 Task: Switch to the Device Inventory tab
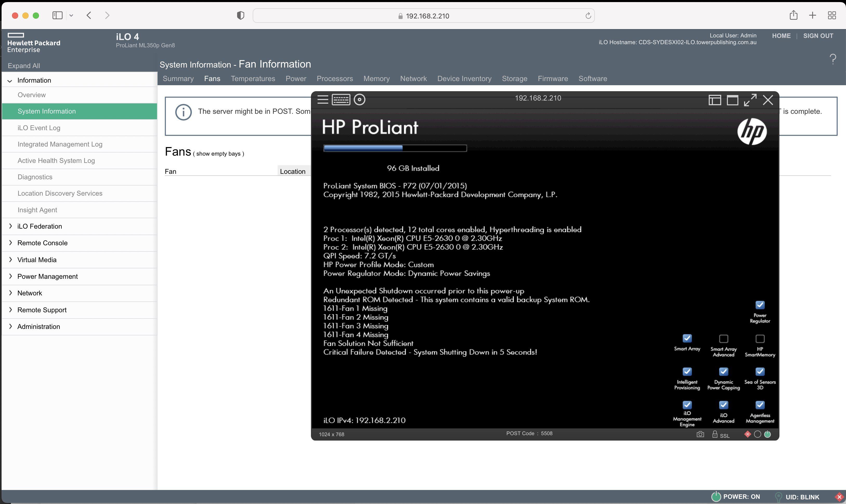tap(464, 78)
